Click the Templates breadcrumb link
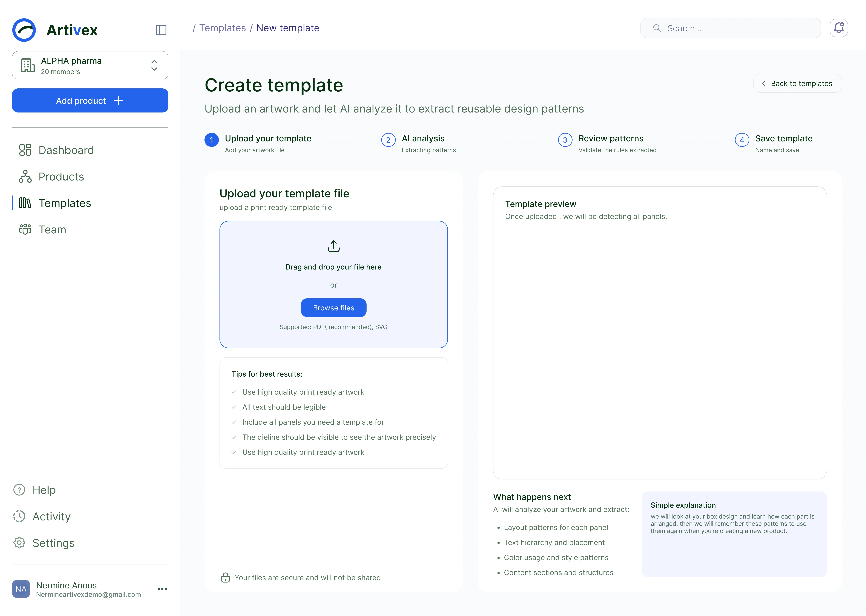The image size is (866, 616). 223,28
